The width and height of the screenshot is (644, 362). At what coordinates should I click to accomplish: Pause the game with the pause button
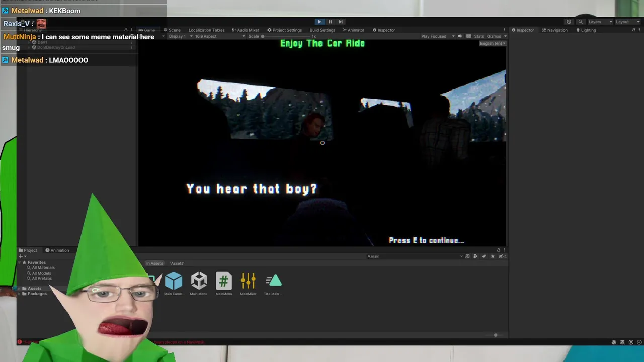tap(330, 22)
